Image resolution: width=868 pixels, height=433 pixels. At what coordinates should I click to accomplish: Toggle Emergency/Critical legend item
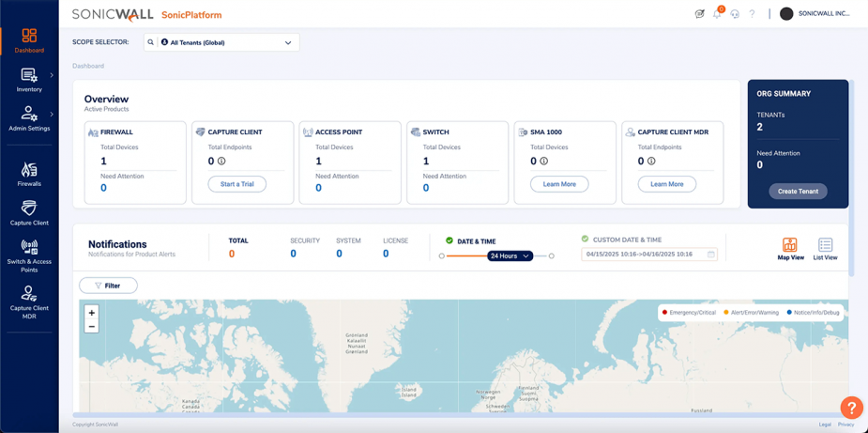click(689, 312)
